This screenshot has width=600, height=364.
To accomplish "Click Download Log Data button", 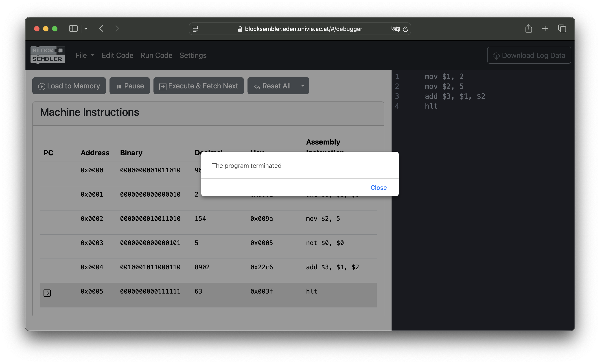I will pos(529,55).
